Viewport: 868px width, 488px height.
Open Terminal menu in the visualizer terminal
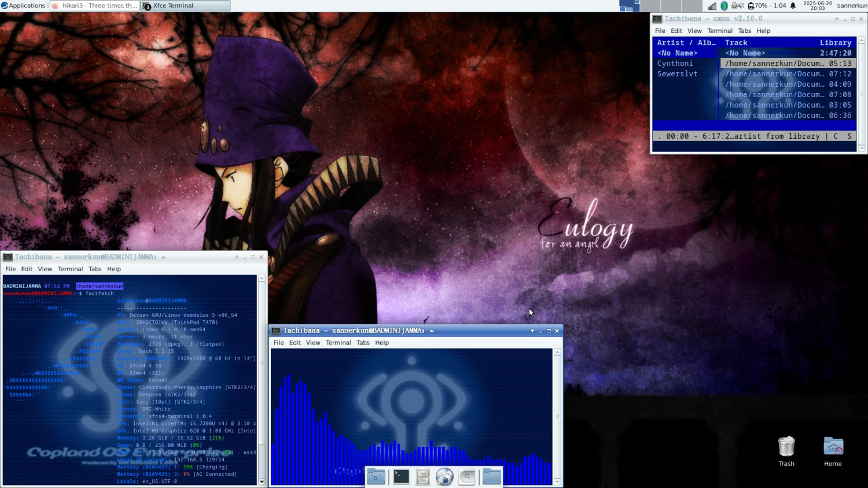pos(338,343)
